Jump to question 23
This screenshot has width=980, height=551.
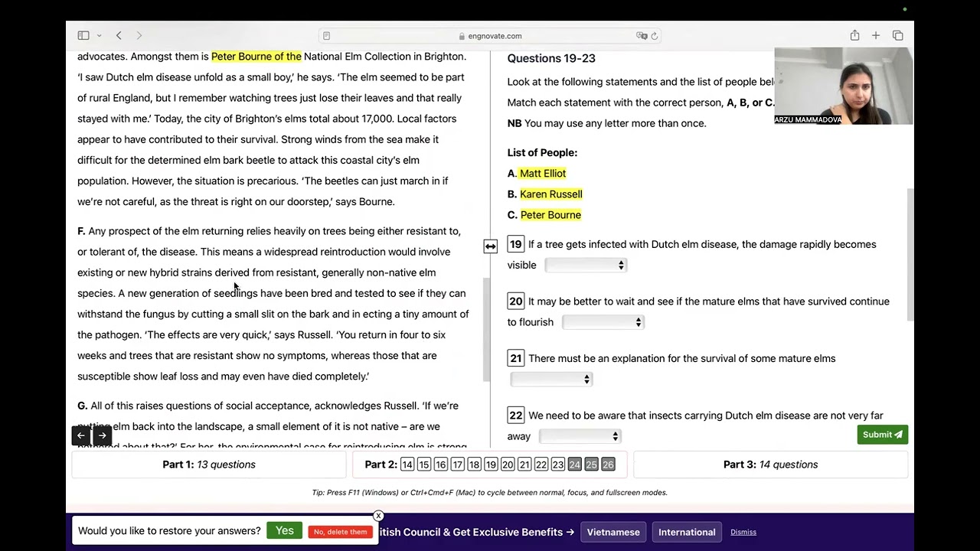pos(558,465)
